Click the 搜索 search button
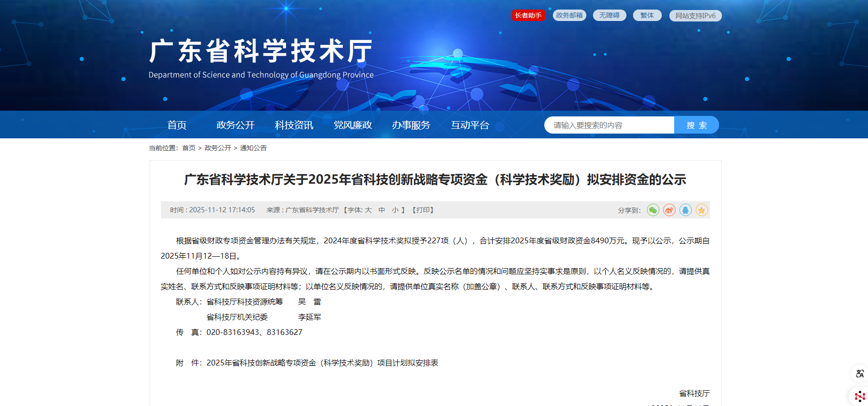This screenshot has height=406, width=868. 696,125
